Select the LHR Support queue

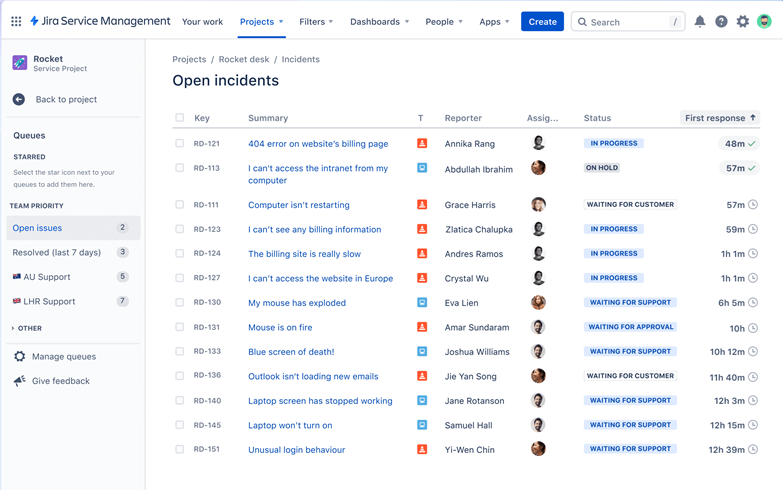pyautogui.click(x=50, y=301)
